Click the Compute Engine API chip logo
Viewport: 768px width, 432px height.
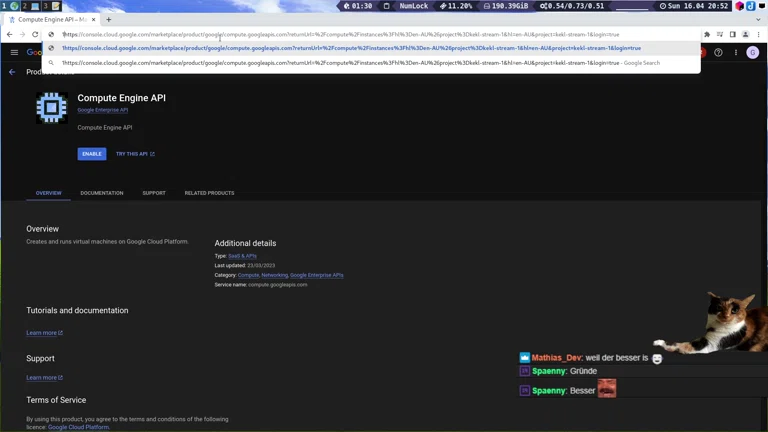(51, 107)
